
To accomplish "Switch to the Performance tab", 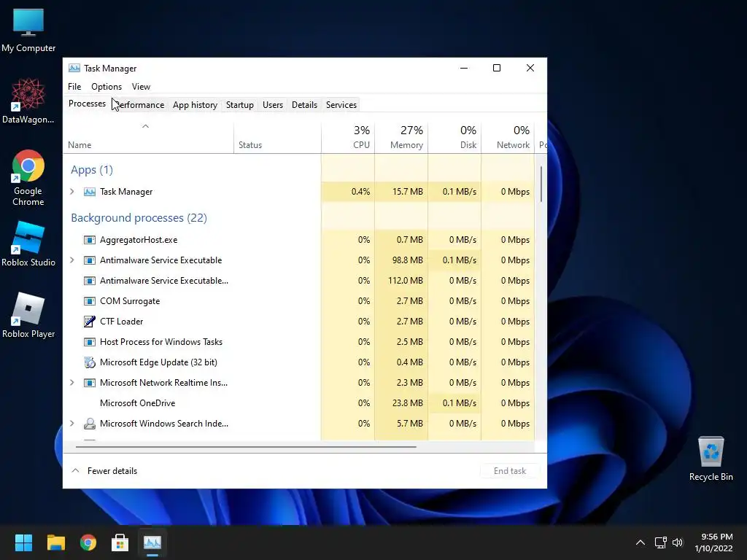I will (141, 105).
